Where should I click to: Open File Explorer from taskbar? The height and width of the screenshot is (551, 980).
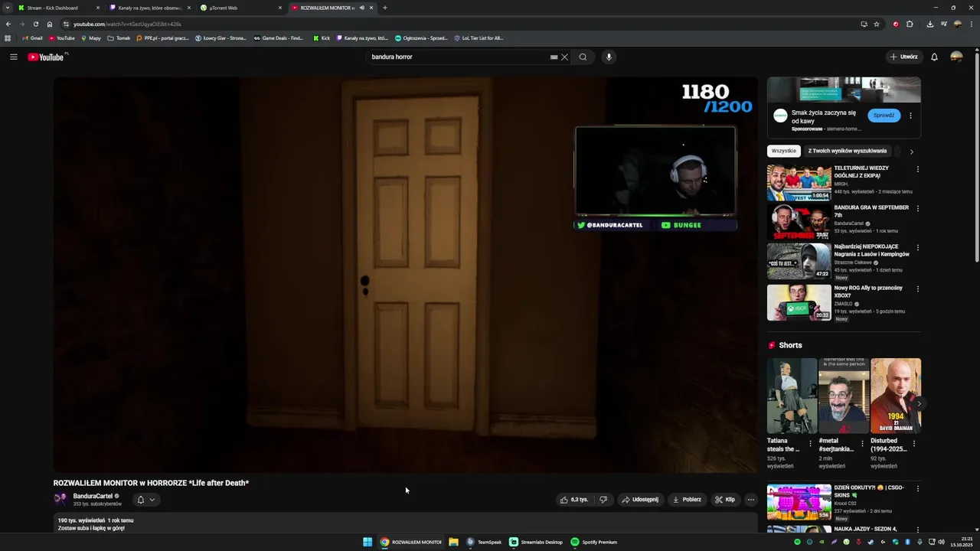(x=453, y=542)
